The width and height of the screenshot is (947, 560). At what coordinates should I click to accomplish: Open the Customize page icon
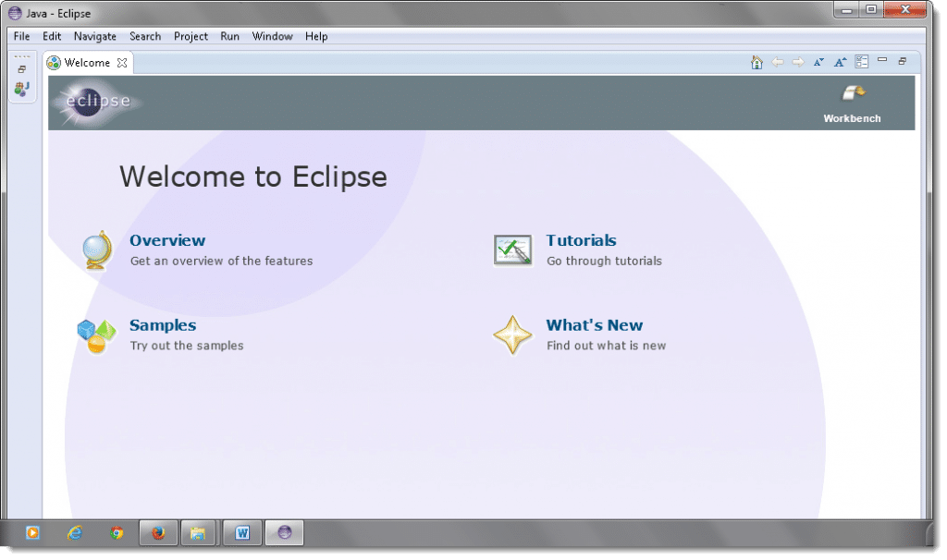(x=862, y=62)
